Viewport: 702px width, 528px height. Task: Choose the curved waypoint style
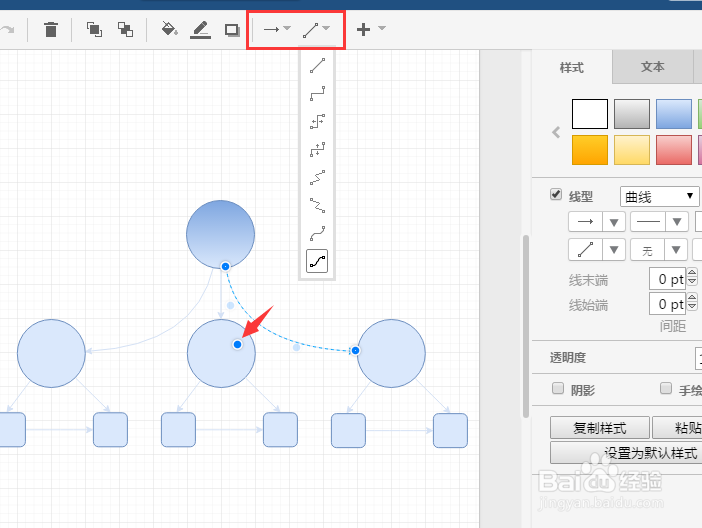[317, 233]
